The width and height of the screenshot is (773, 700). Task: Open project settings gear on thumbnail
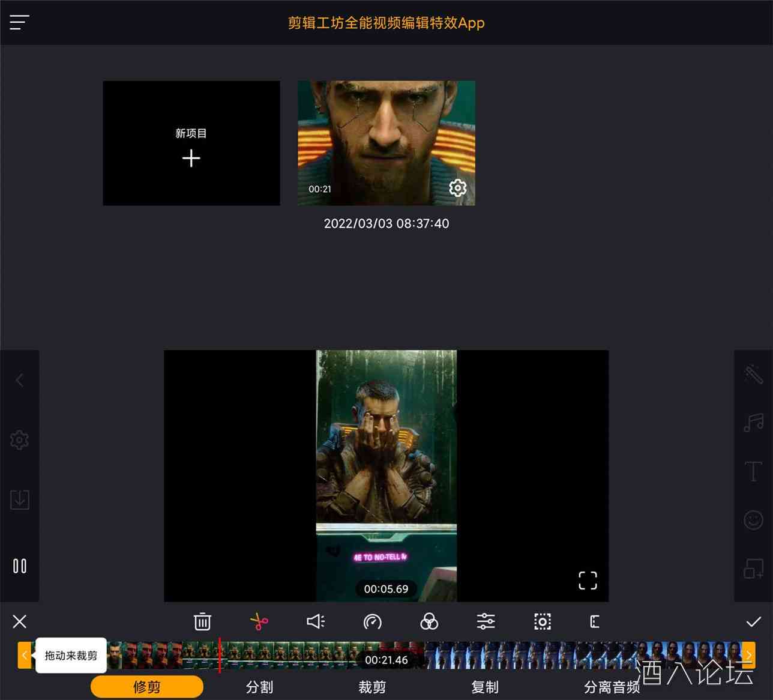pos(458,188)
